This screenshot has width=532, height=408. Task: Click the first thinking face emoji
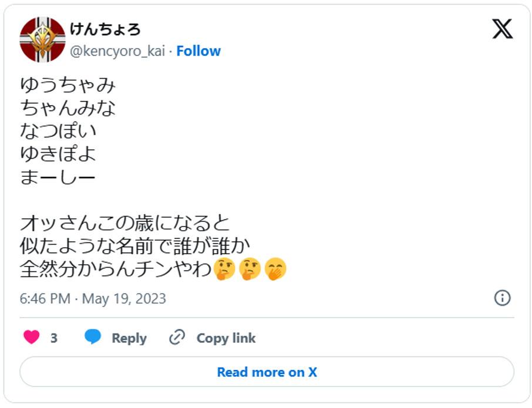click(x=225, y=269)
